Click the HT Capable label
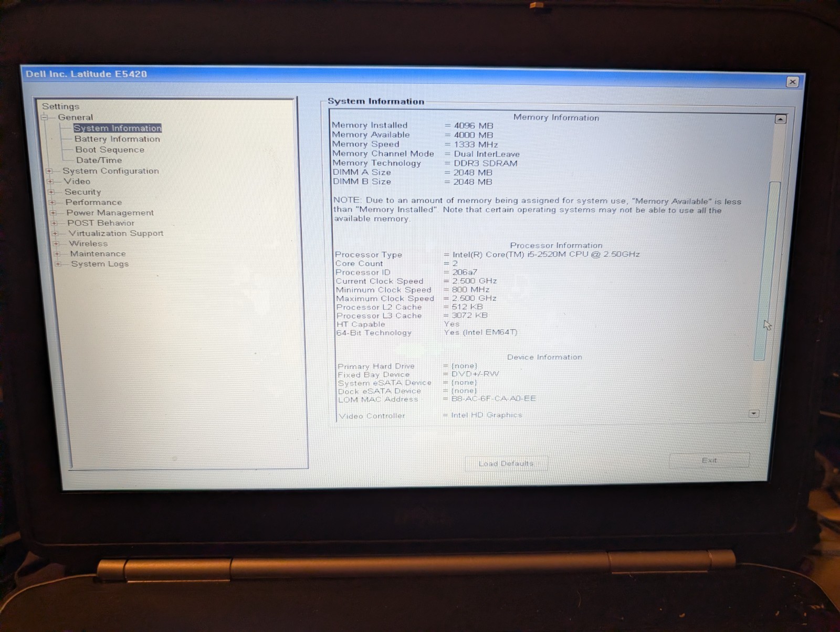The width and height of the screenshot is (840, 632). click(361, 324)
